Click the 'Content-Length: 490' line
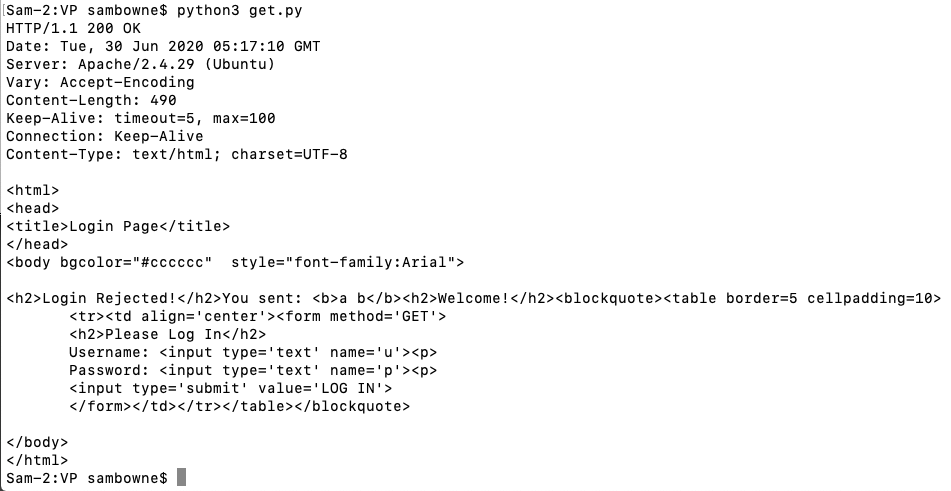Screen dimensions: 951x491 point(91,100)
